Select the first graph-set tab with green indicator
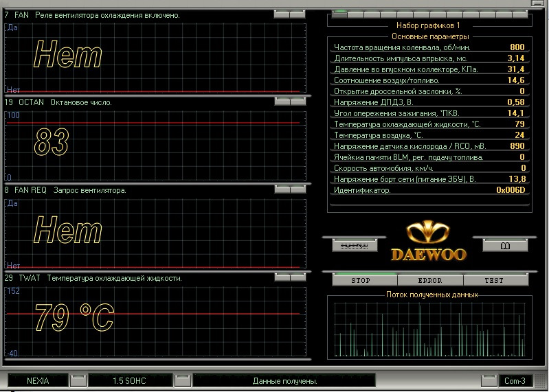This screenshot has height=392, width=549. pyautogui.click(x=339, y=14)
